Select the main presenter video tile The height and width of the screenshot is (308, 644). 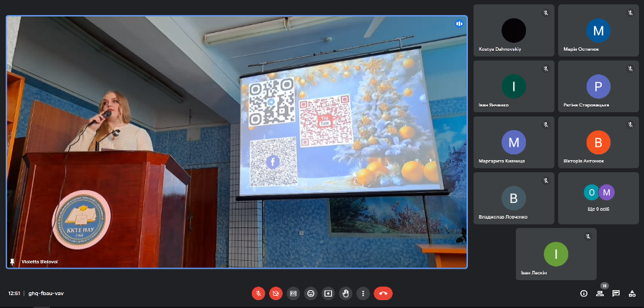coord(237,142)
